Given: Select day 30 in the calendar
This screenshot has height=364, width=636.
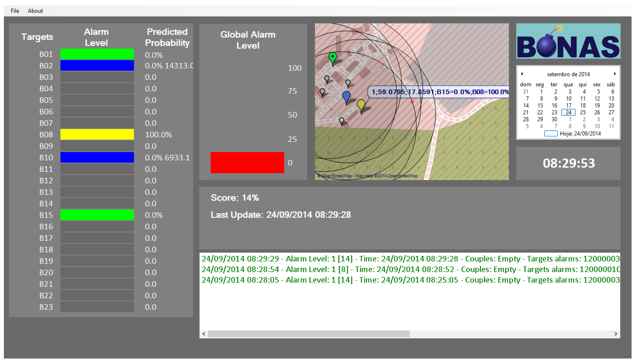Looking at the screenshot, I should coord(554,119).
